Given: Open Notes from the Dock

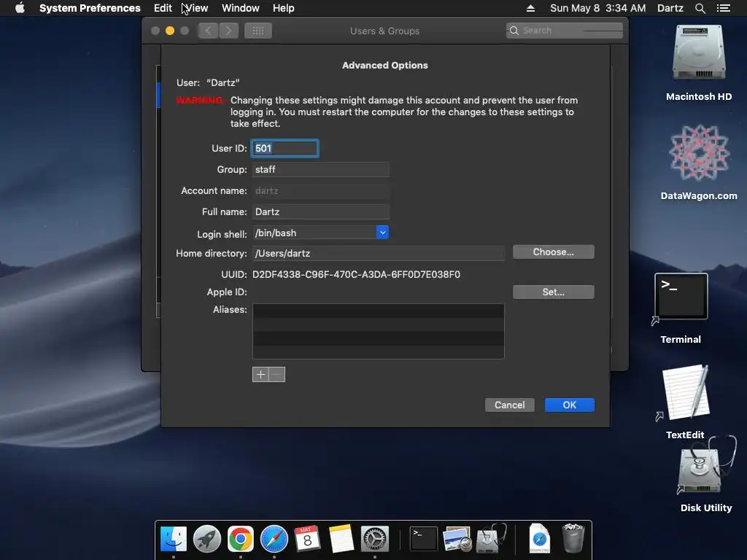Looking at the screenshot, I should [x=341, y=539].
